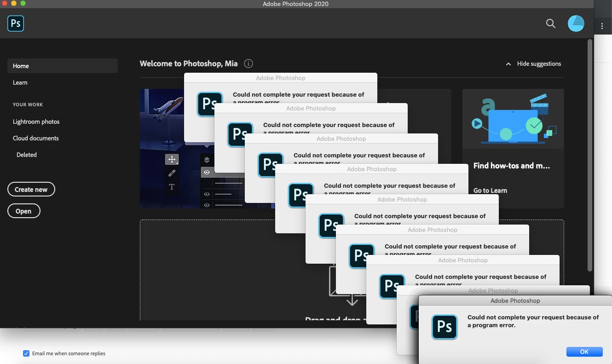Open the search magnifier icon
Viewport: 612px width, 364px height.
click(x=550, y=23)
